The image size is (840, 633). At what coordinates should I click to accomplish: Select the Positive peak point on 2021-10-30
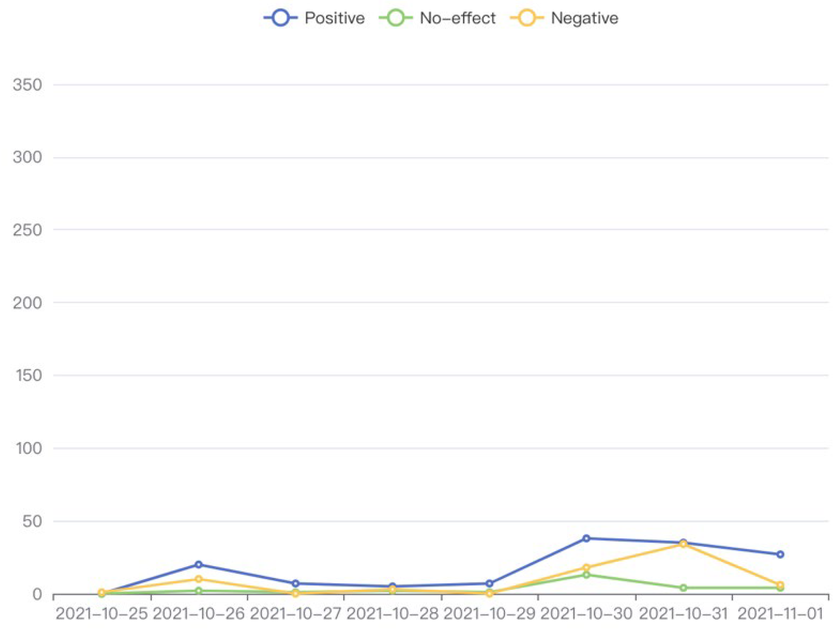[x=586, y=538]
